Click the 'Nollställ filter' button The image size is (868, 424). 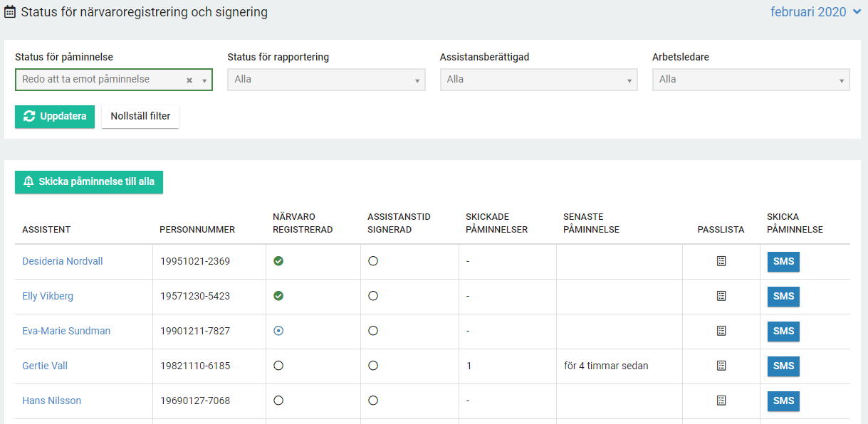(140, 117)
